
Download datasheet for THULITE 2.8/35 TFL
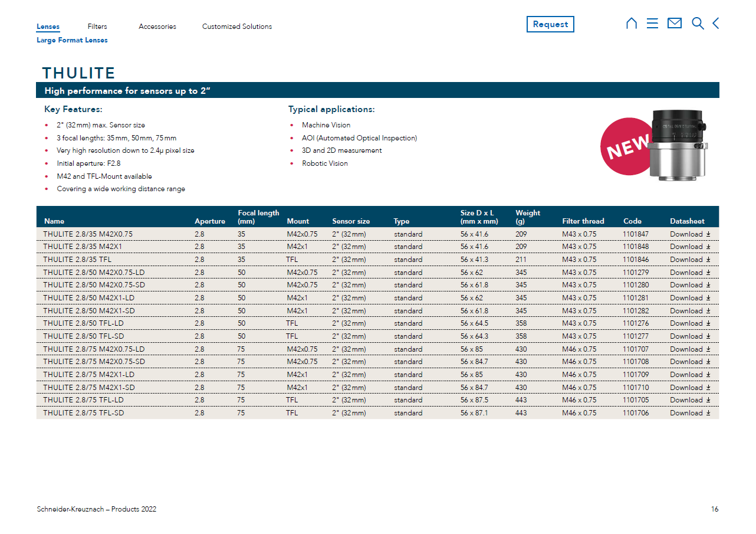(x=690, y=260)
